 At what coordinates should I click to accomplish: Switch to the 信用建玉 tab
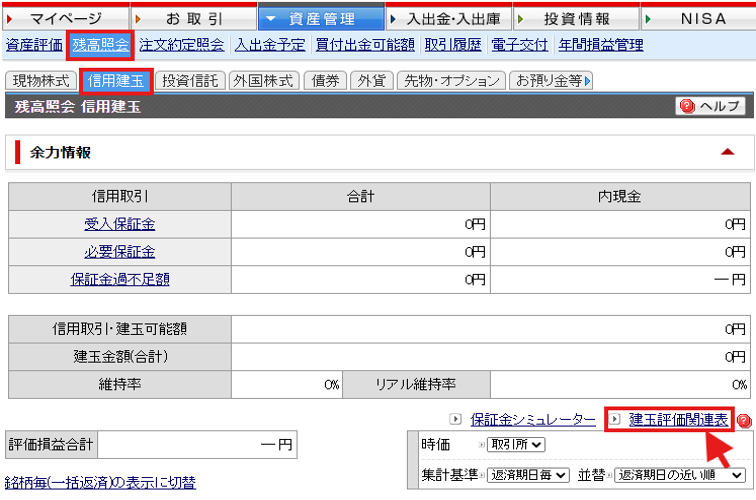116,81
